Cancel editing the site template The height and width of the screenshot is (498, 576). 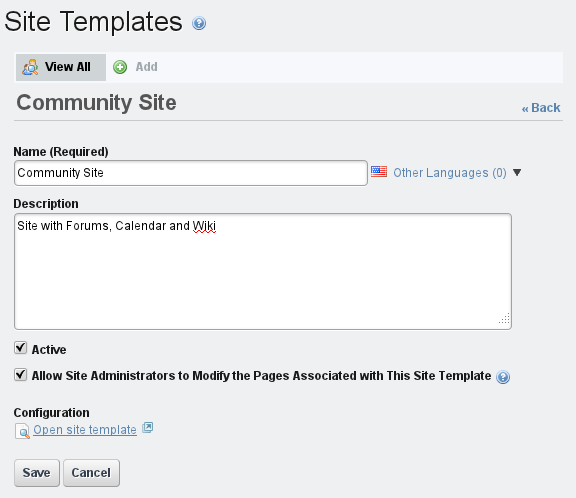pyautogui.click(x=91, y=473)
